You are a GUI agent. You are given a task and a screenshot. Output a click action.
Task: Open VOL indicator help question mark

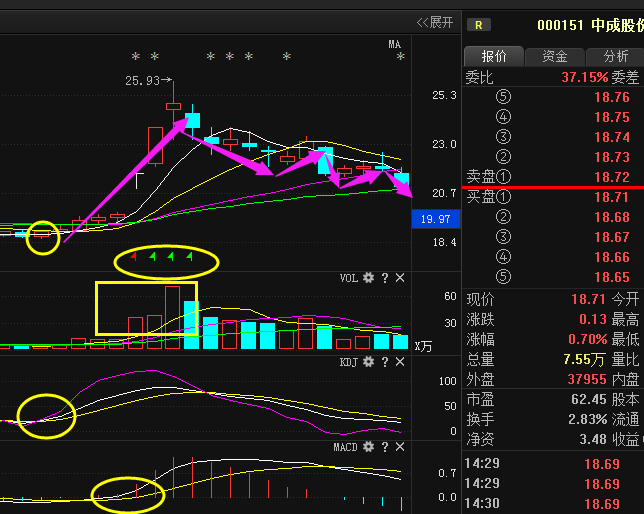pyautogui.click(x=385, y=278)
